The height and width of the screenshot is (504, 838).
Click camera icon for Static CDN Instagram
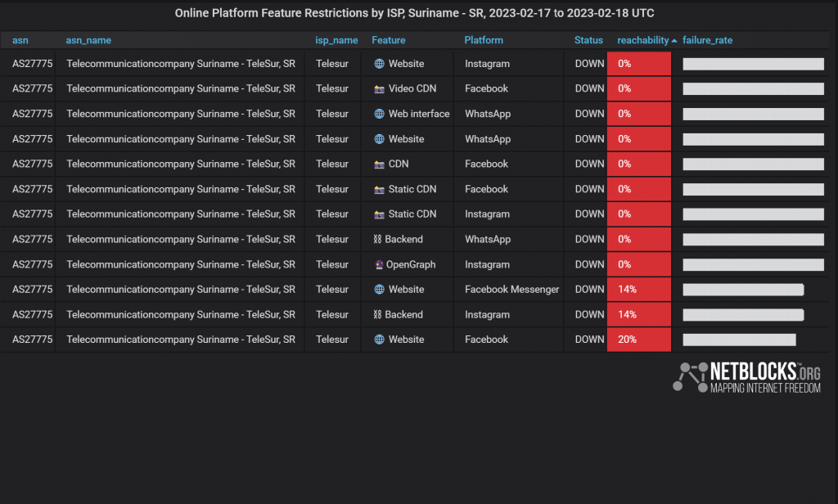point(379,214)
